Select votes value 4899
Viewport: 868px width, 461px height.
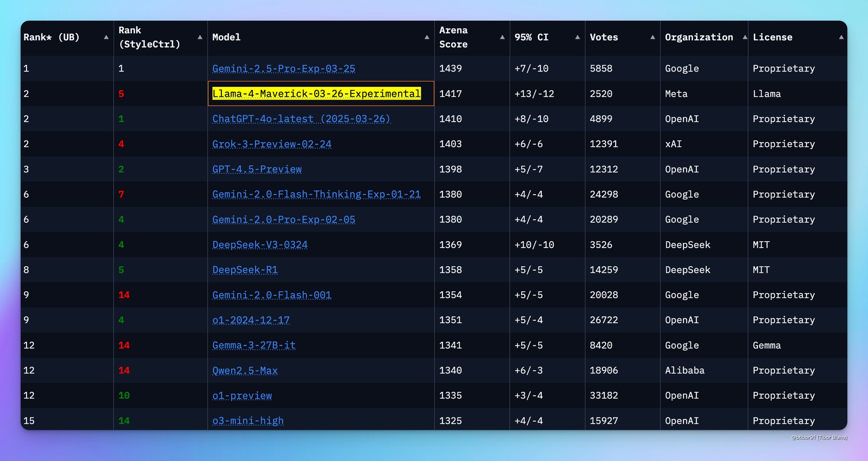(601, 119)
